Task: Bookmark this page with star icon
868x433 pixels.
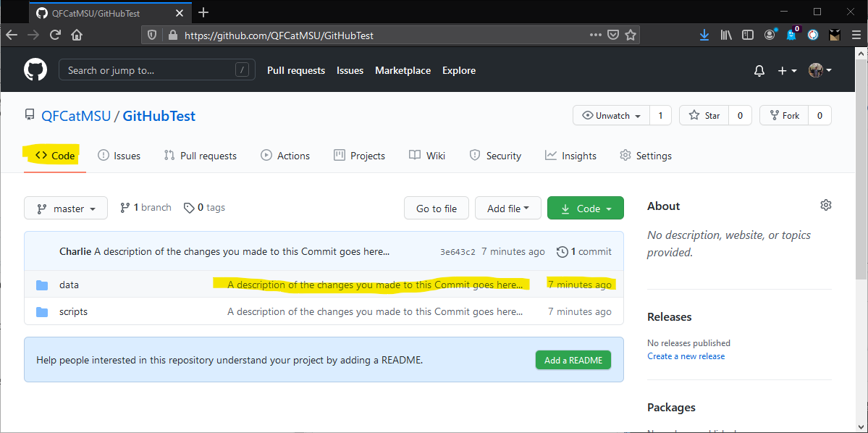Action: point(630,35)
